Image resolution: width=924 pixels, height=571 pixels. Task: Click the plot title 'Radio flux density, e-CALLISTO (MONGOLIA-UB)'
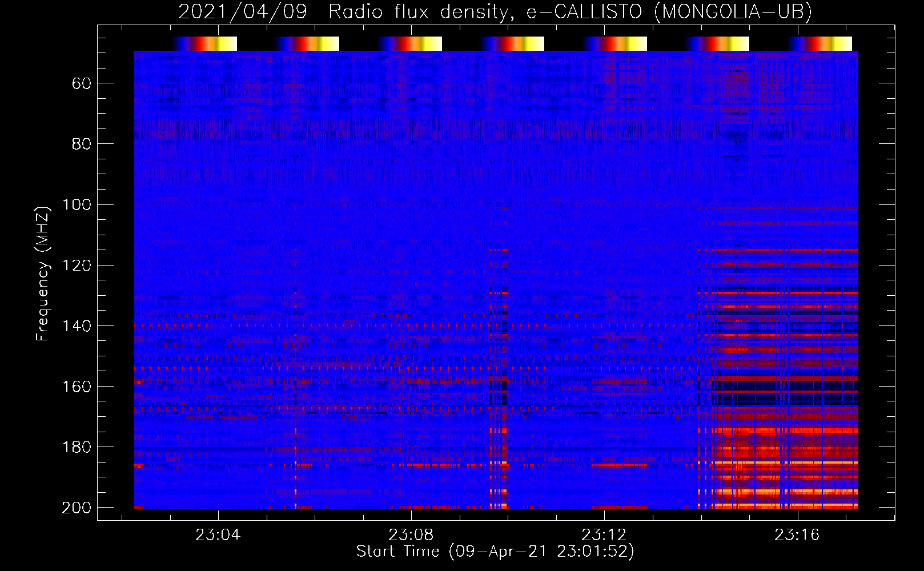pos(570,11)
